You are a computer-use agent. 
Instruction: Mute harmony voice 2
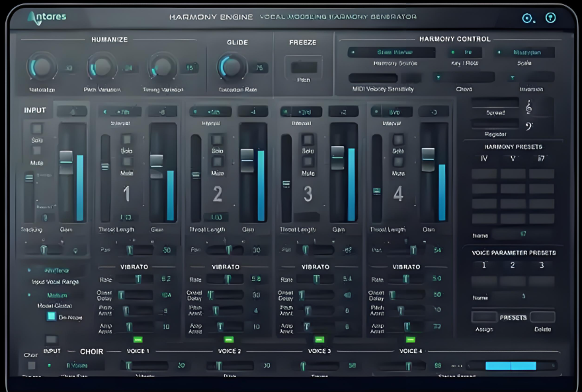(x=217, y=161)
